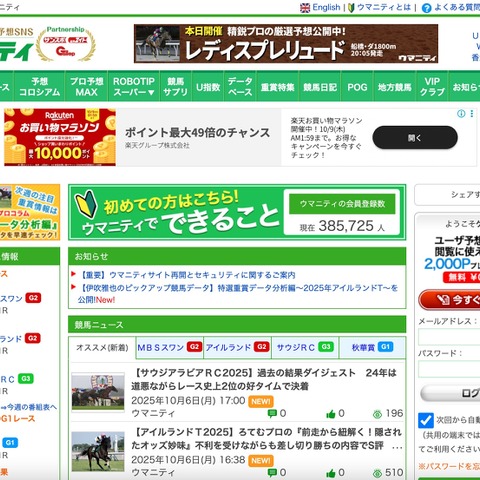Click comment icon on アイルランドT article
This screenshot has width=480, height=480.
pos(272,473)
